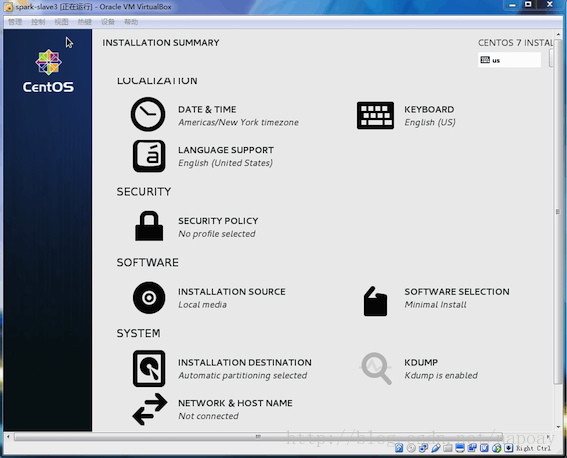The image size is (567, 458).
Task: Click optical disc status icon
Action: 411,448
